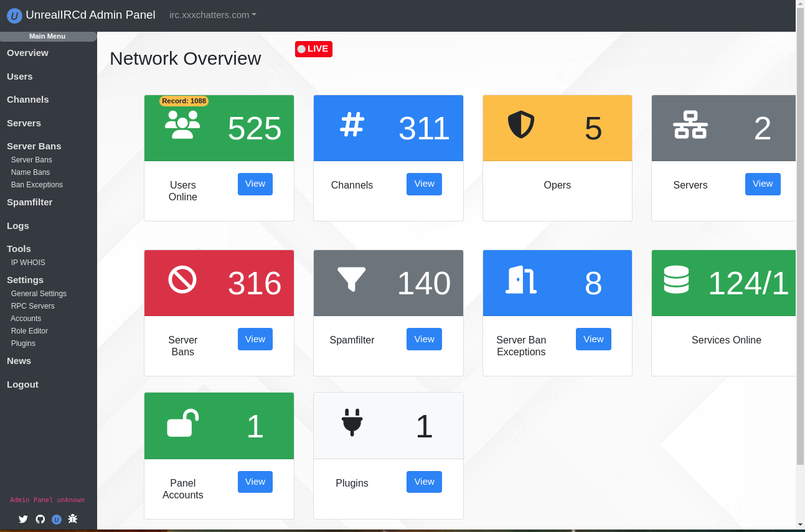
Task: Click the database icon on Services Online card
Action: 676,279
